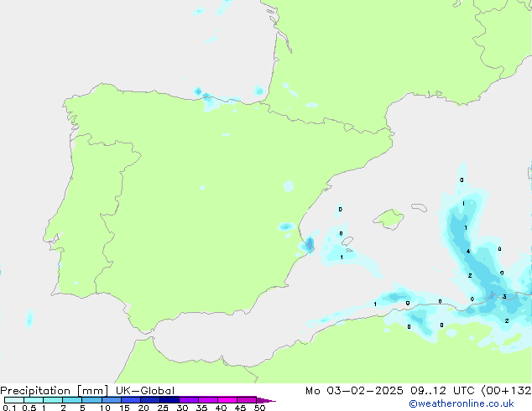Viewport: 532px width, 411px height.
Task: Click the 40–45 mm magenta legend swatch
Action: 227,400
